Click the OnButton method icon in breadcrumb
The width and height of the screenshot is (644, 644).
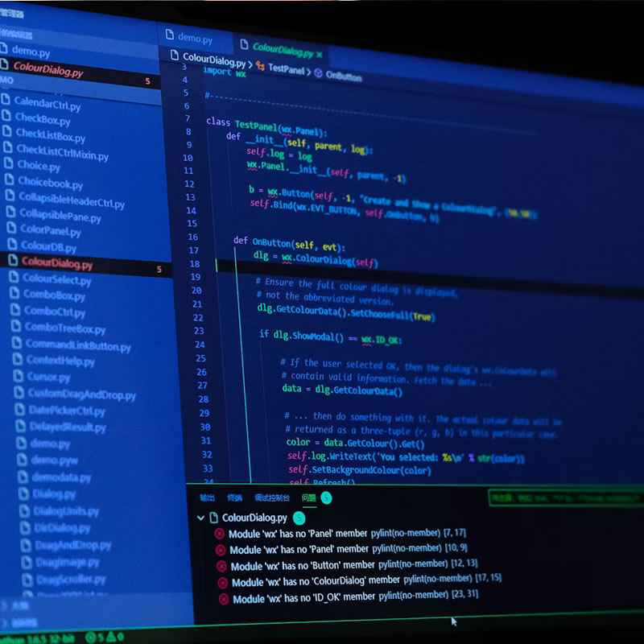318,73
